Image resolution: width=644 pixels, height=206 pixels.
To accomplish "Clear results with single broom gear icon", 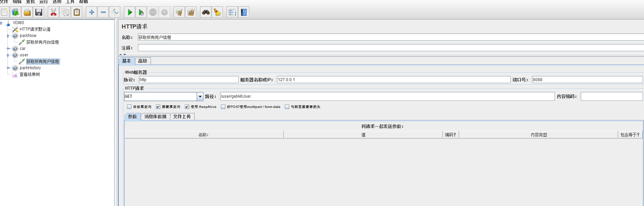I will click(179, 12).
